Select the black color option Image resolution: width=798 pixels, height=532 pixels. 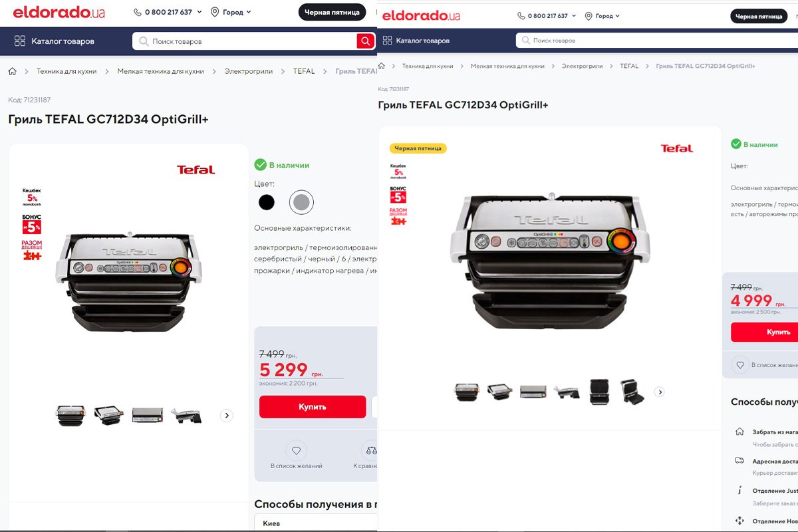pyautogui.click(x=267, y=202)
